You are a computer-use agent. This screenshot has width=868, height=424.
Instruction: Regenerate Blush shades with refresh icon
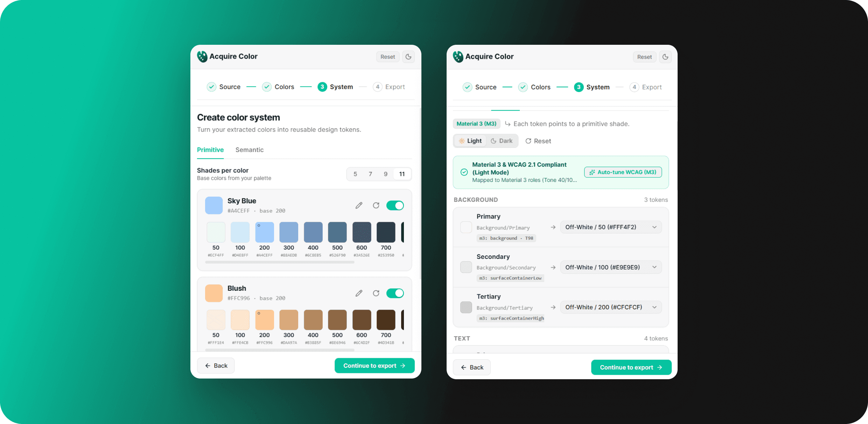pyautogui.click(x=376, y=293)
